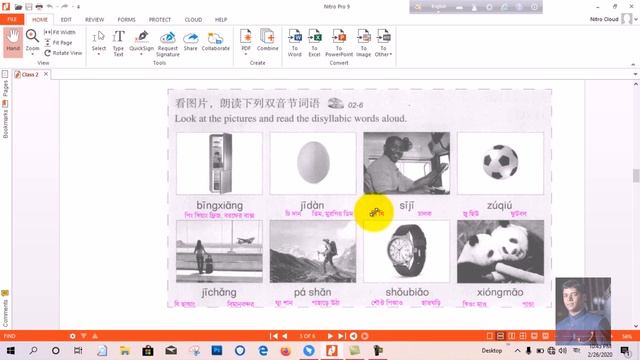Expand the Select tool dropdown
The width and height of the screenshot is (640, 360).
point(99,54)
